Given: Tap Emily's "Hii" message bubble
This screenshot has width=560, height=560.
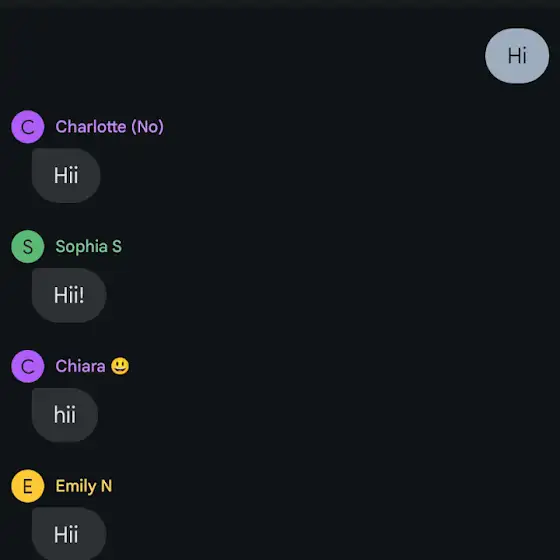Looking at the screenshot, I should coord(69,534).
